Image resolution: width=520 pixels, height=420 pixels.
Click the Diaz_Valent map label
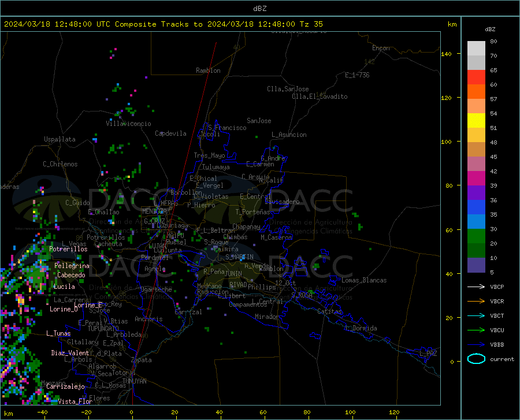tap(70, 353)
